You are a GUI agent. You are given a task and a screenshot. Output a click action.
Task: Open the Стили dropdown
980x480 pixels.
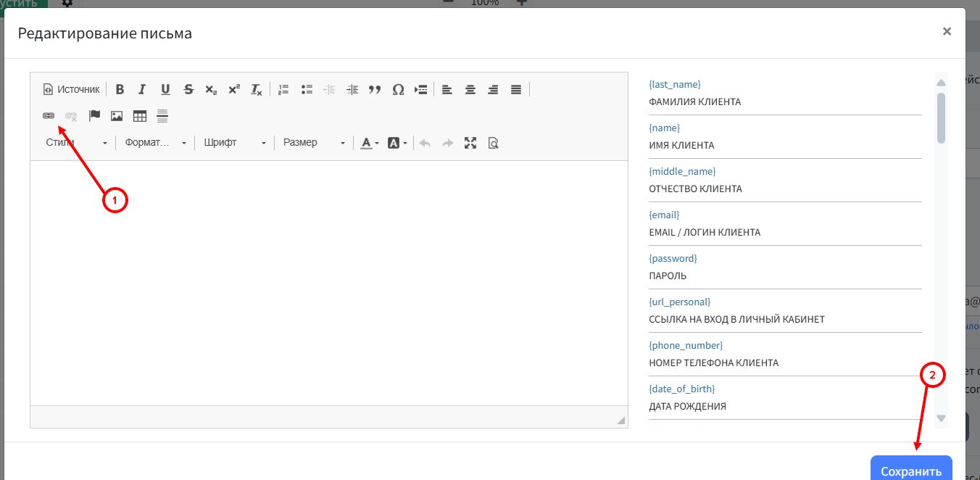pyautogui.click(x=76, y=143)
